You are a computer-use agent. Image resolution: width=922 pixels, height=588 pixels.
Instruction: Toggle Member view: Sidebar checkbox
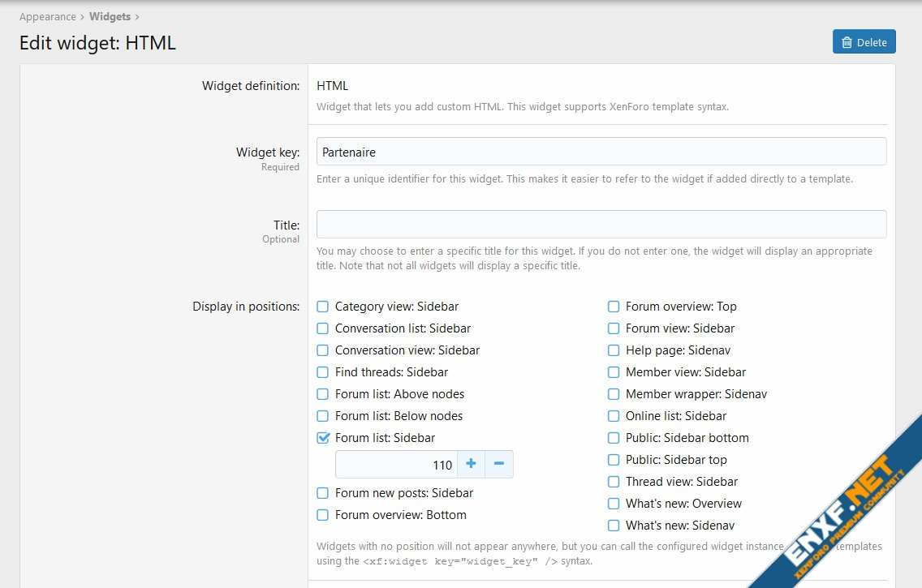tap(614, 372)
